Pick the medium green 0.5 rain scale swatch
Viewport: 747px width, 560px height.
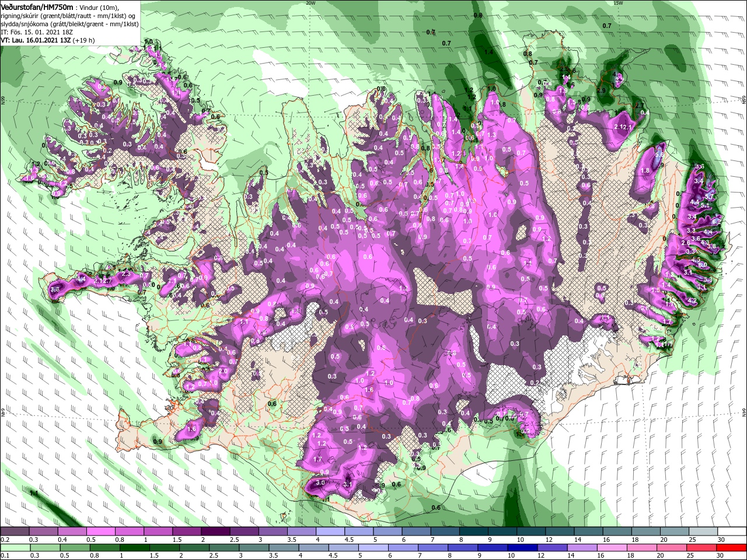(75, 548)
